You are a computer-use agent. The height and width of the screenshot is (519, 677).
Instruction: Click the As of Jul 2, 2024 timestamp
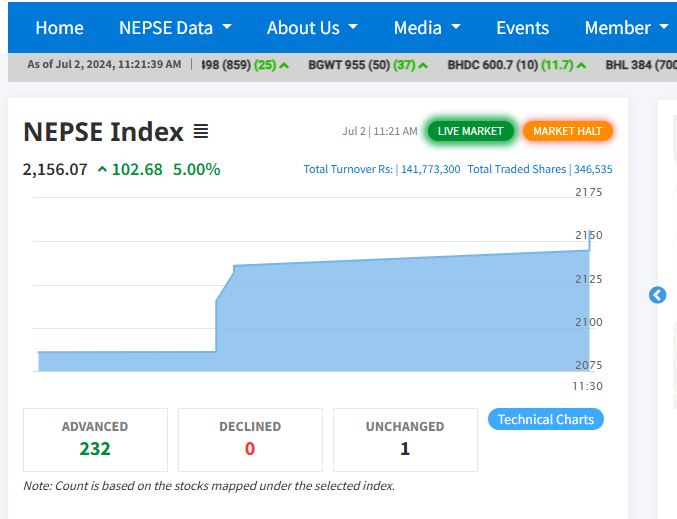coord(104,64)
